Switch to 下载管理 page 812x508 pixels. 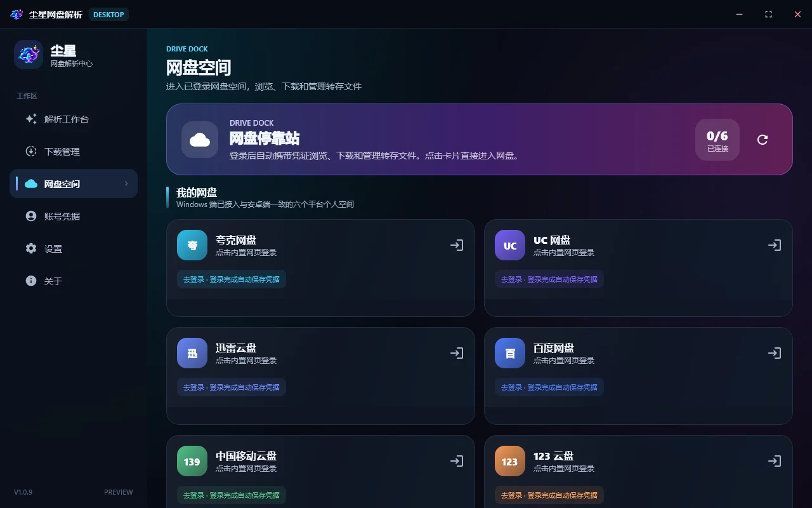[74, 151]
